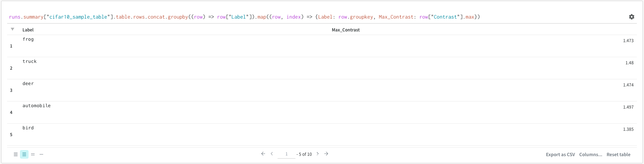This screenshot has width=644, height=164.
Task: Edit the runs.summary query expression
Action: pyautogui.click(x=244, y=17)
